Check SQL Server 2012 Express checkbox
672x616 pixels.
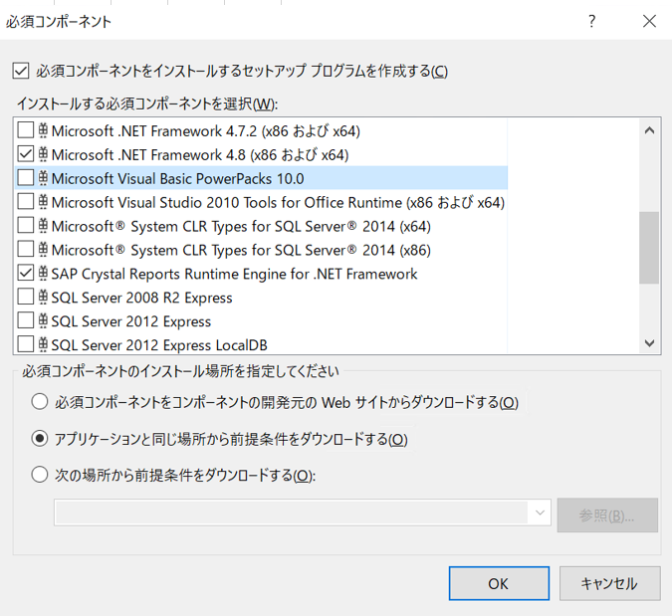pyautogui.click(x=25, y=320)
